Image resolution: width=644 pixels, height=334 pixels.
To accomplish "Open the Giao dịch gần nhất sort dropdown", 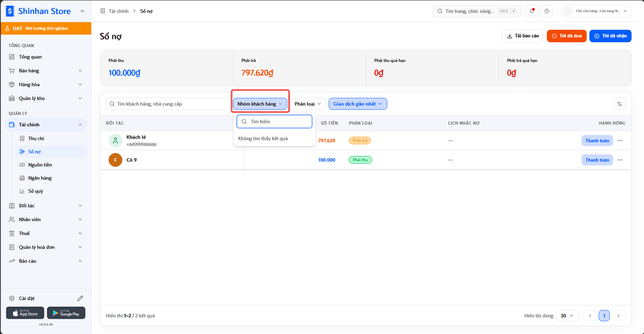I will coord(358,104).
